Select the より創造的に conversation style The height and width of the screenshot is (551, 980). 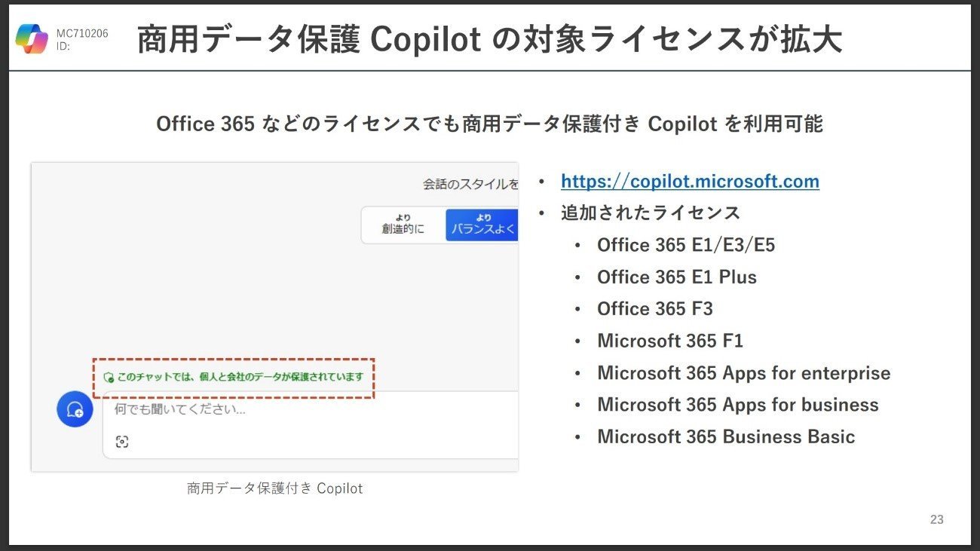(x=403, y=224)
